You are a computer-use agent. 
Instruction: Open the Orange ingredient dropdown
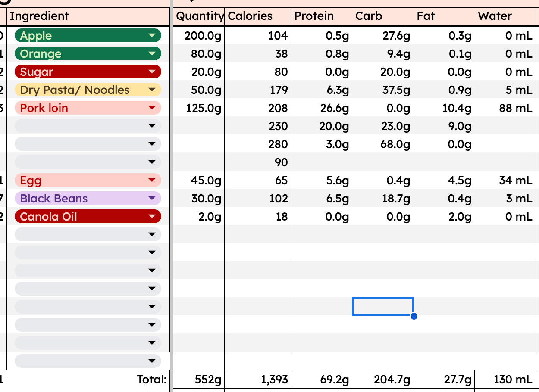click(x=88, y=54)
